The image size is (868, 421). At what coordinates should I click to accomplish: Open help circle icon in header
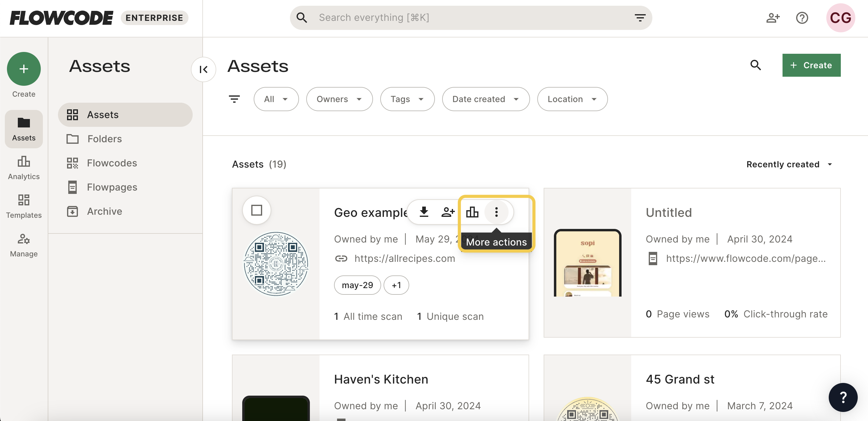click(802, 18)
